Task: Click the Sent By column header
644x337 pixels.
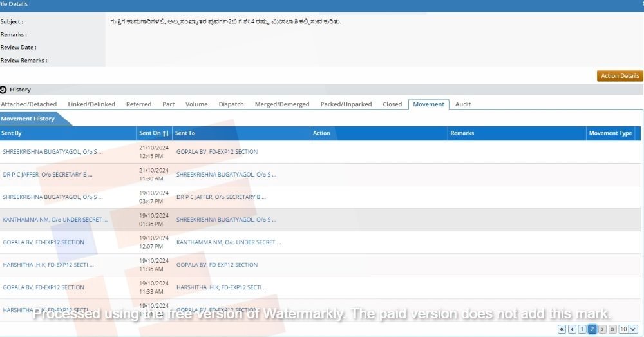Action: [12, 133]
